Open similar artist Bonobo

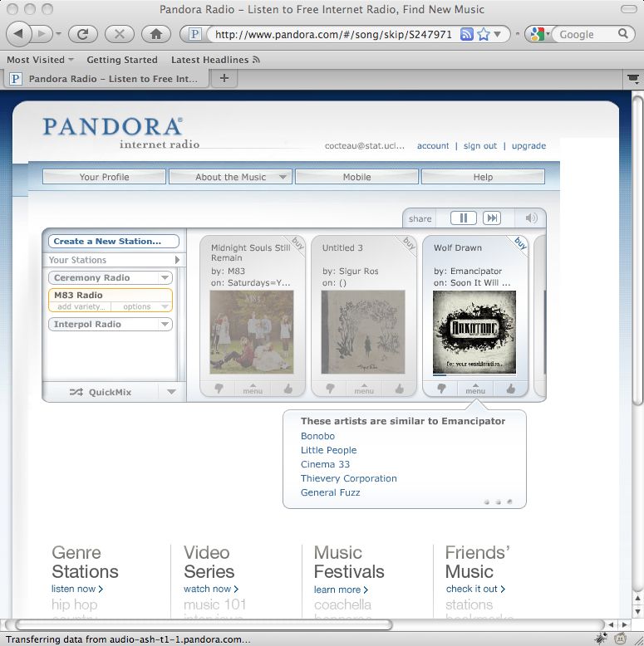(x=317, y=436)
